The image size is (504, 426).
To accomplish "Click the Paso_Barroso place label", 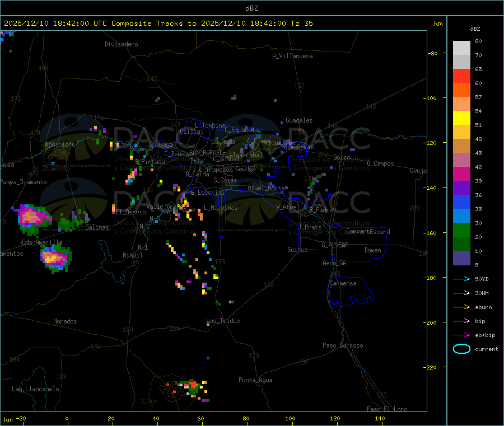I will [x=343, y=345].
